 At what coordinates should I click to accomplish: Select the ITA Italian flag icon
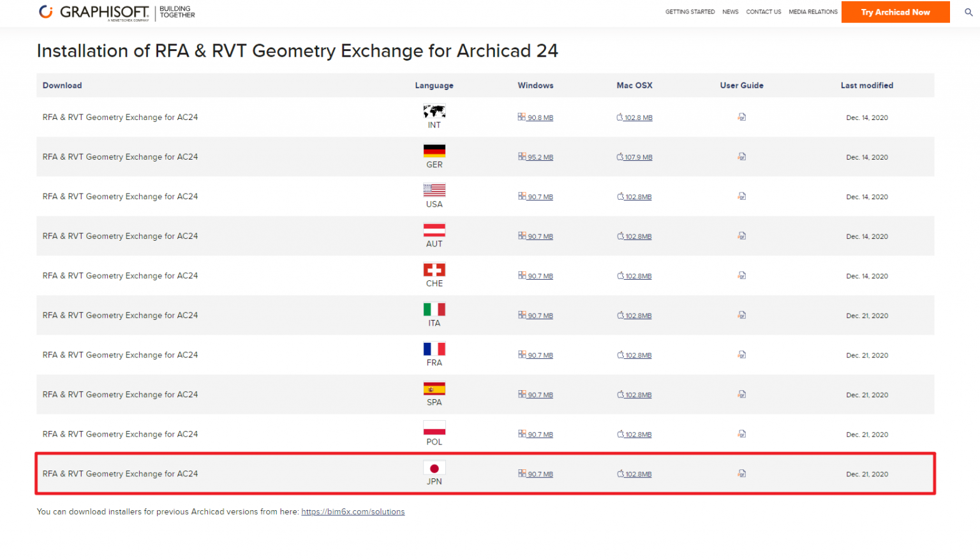pos(434,310)
